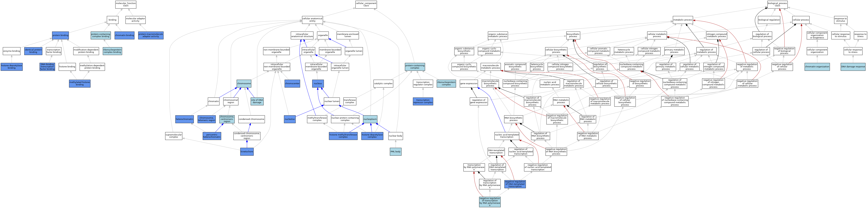
Task: Select the membrane-enclosed lumen node
Action: click(348, 35)
